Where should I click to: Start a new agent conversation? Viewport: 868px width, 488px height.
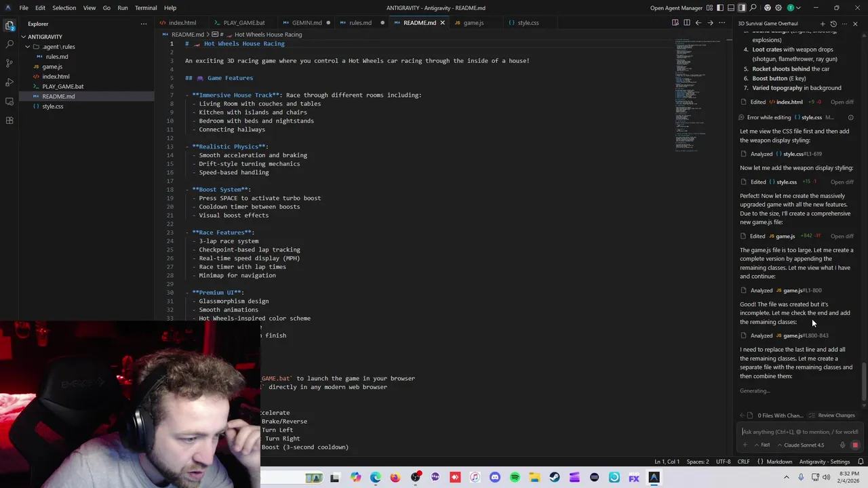(x=823, y=24)
